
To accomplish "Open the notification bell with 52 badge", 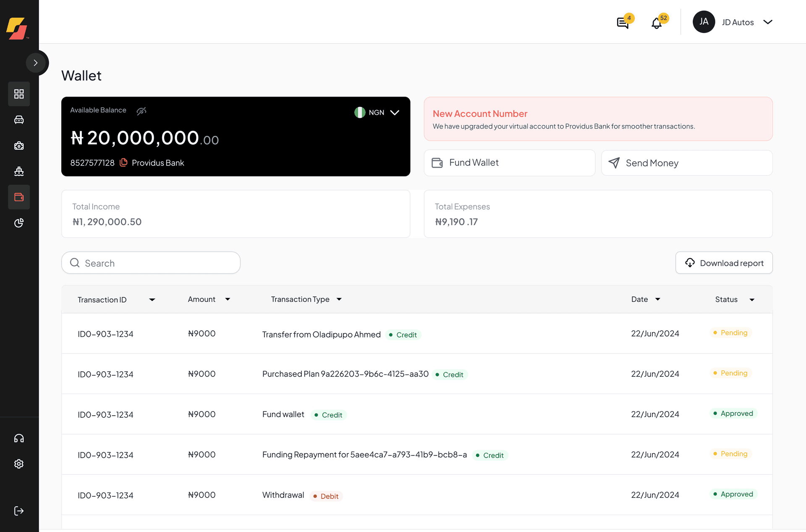I will click(657, 23).
